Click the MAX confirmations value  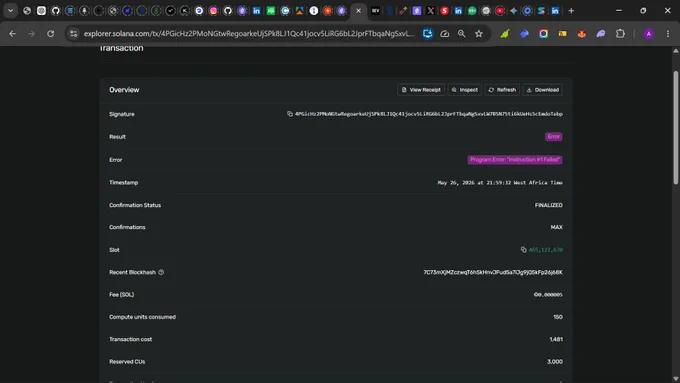[x=556, y=227]
